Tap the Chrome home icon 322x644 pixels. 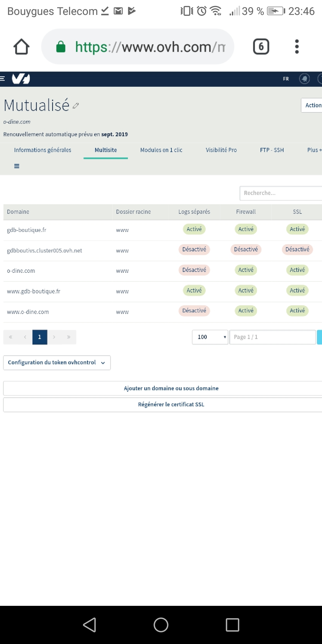21,47
